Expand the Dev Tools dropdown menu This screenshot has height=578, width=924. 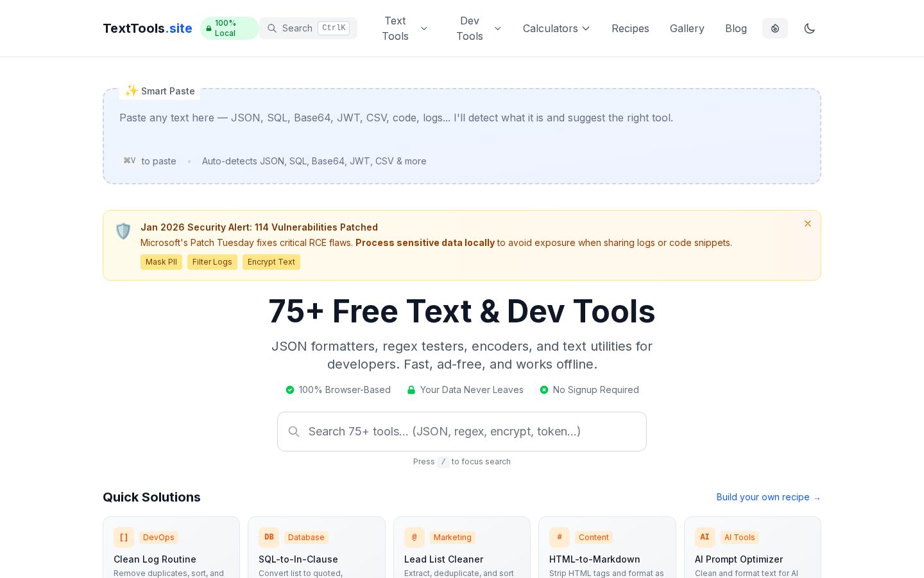click(479, 28)
